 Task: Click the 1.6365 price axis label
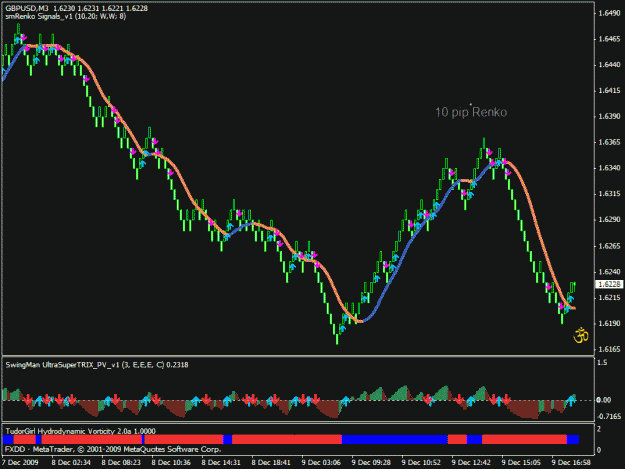(x=609, y=142)
